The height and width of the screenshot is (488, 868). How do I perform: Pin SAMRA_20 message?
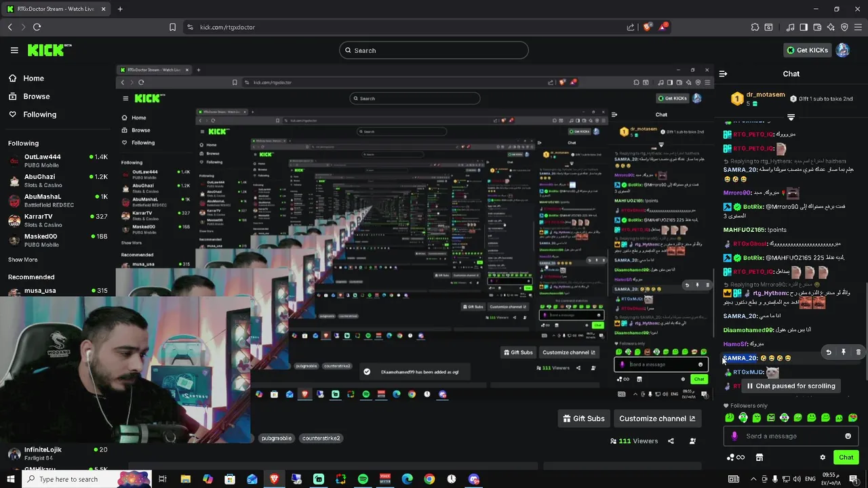[x=844, y=352]
